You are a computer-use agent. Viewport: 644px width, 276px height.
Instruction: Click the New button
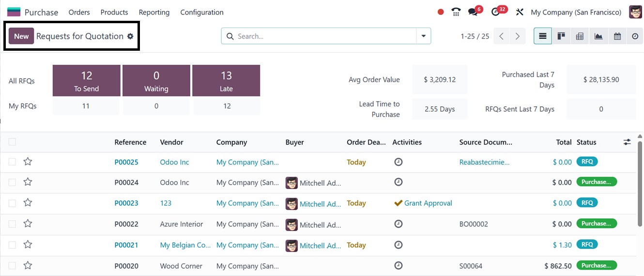tap(21, 36)
